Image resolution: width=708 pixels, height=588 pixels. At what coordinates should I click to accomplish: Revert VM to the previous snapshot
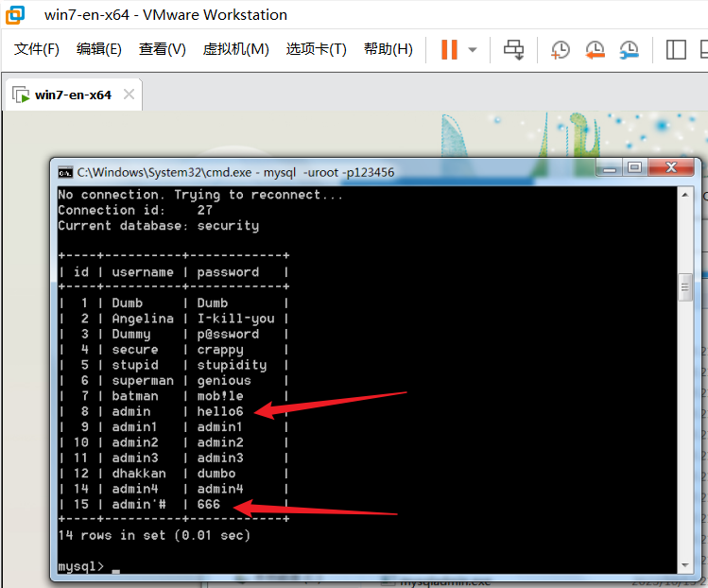click(x=595, y=49)
